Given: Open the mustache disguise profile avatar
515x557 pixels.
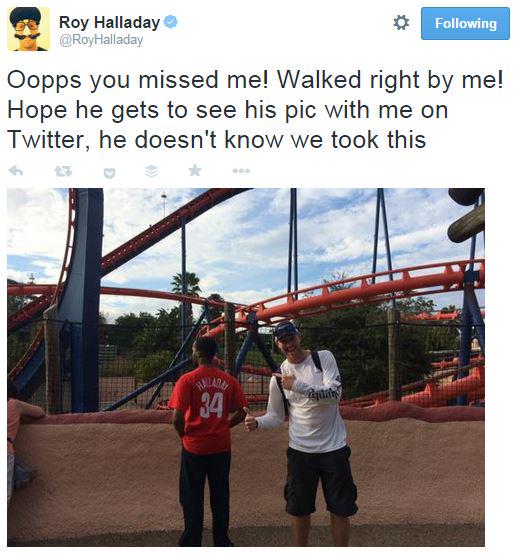Looking at the screenshot, I should pos(29,29).
